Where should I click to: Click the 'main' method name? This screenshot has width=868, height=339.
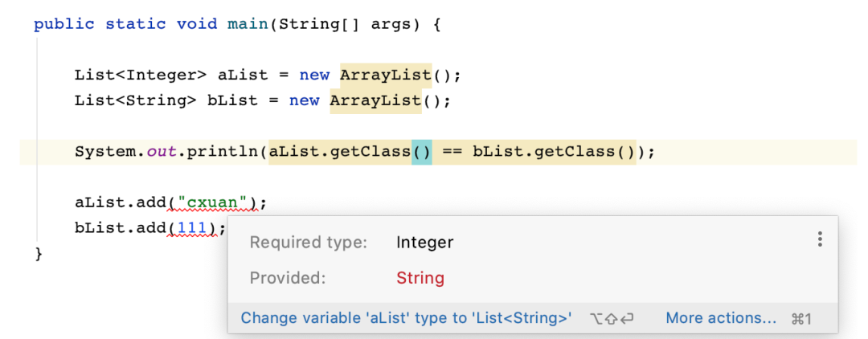coord(248,23)
